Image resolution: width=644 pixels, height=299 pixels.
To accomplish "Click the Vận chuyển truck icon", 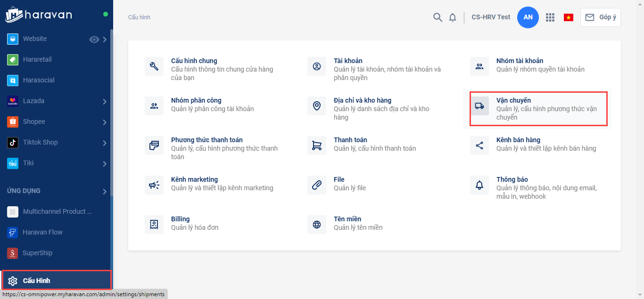I will (479, 106).
